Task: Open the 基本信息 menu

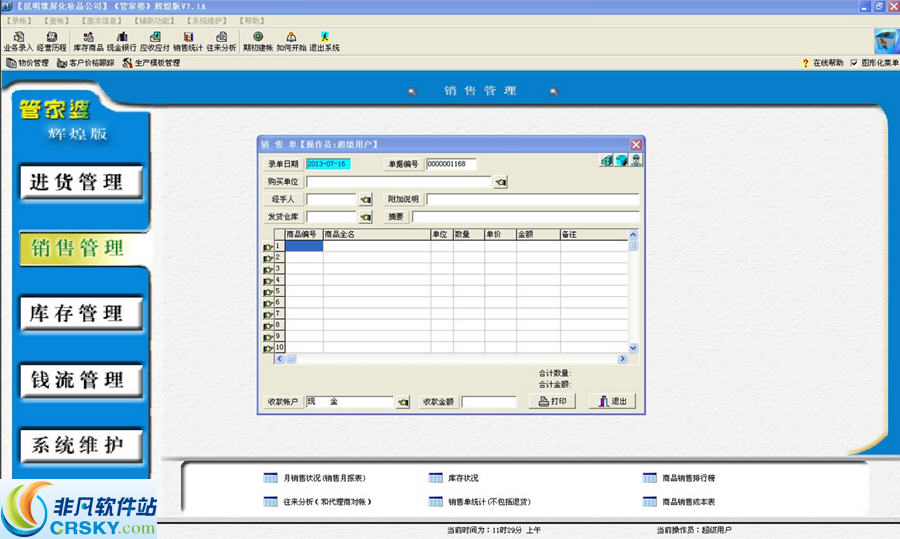Action: (102, 21)
